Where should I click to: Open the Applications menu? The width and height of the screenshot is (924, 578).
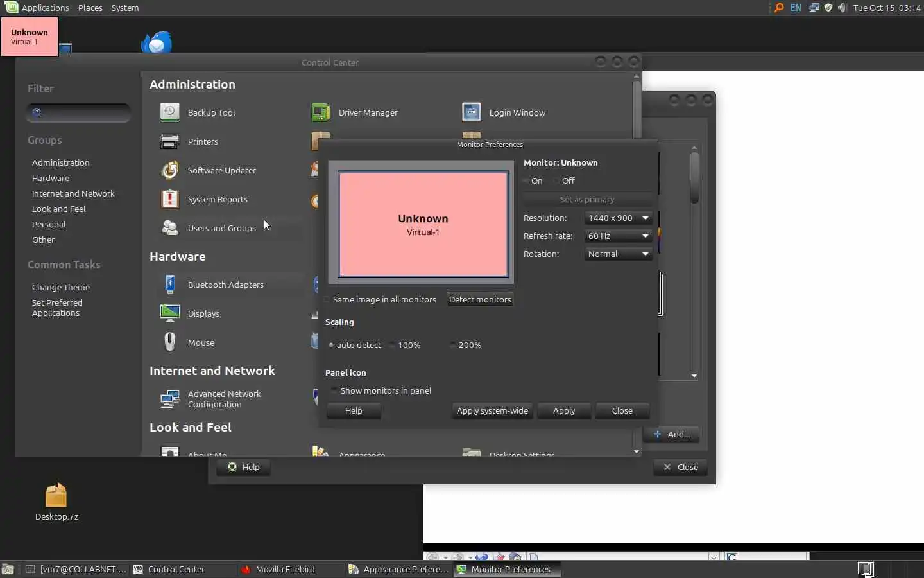[45, 8]
